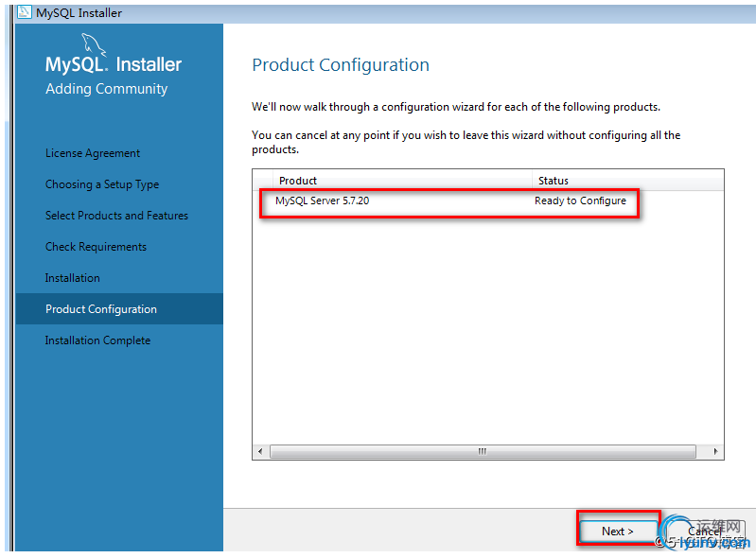Click the horizontal scrollbar left arrow
The image size is (756, 558).
click(260, 451)
